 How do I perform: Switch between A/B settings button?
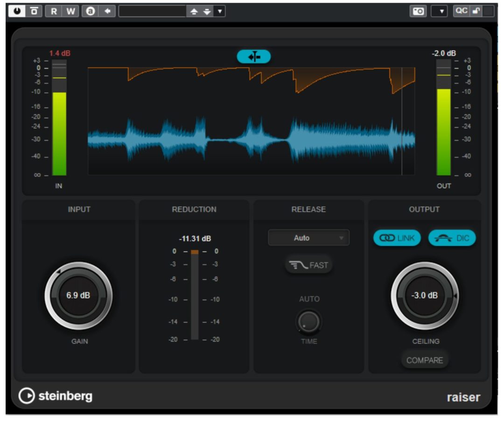(x=91, y=11)
